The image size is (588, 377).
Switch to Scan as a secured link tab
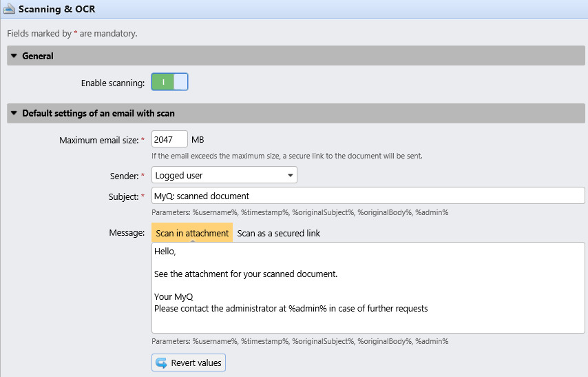[x=279, y=234]
